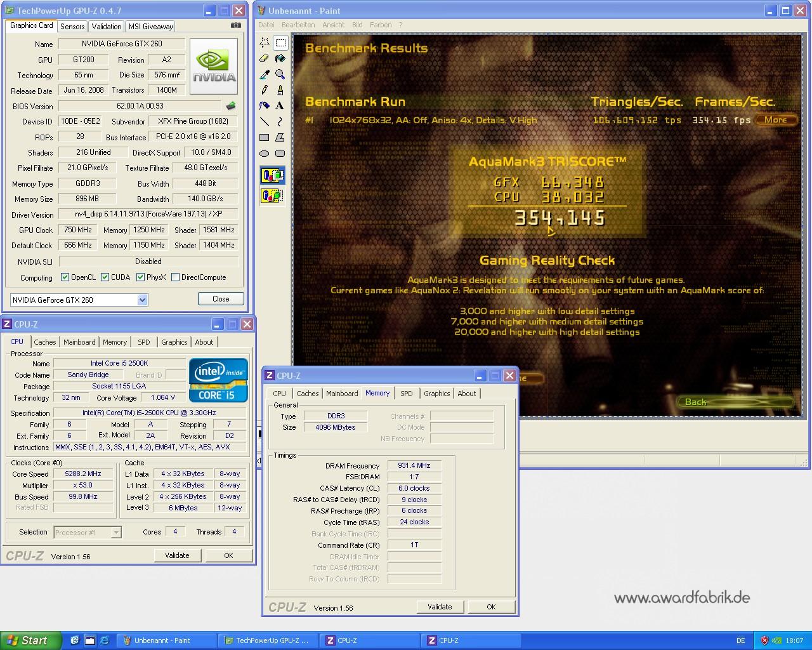Open the Processor #1 selection dropdown

[115, 533]
